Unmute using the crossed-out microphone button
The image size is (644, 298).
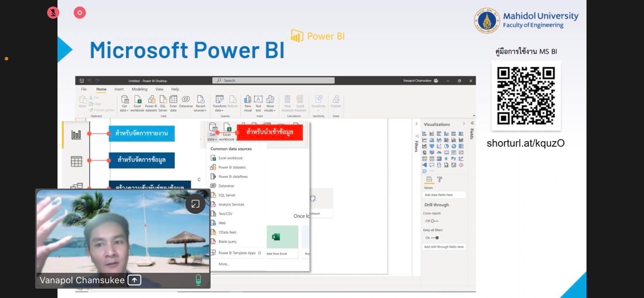click(53, 13)
